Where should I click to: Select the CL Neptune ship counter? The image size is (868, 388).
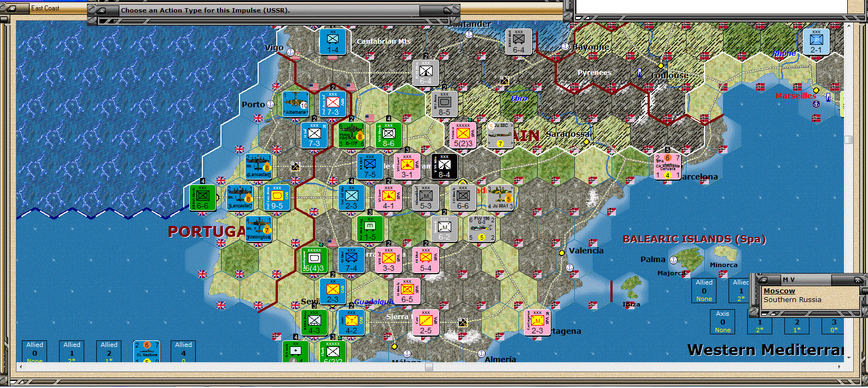tap(146, 351)
